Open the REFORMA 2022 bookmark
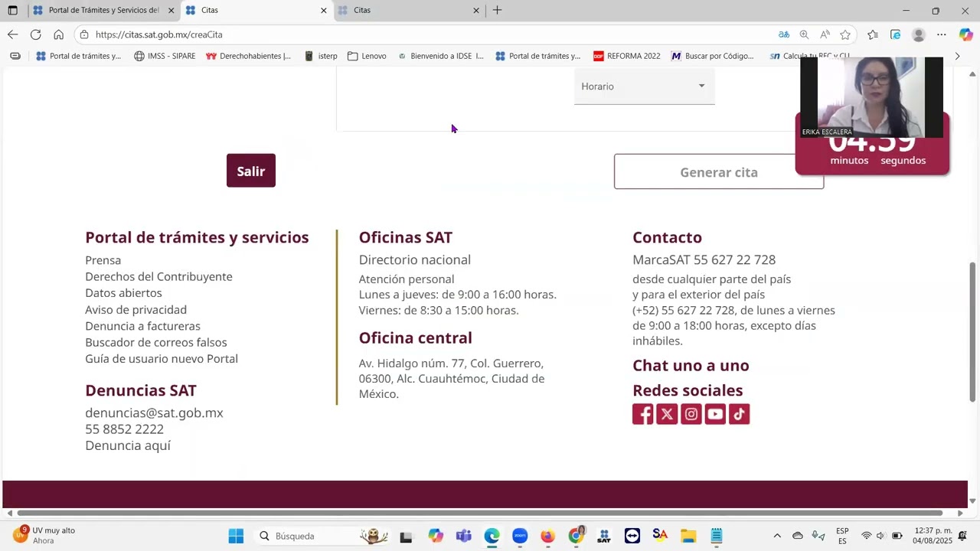 tap(627, 56)
